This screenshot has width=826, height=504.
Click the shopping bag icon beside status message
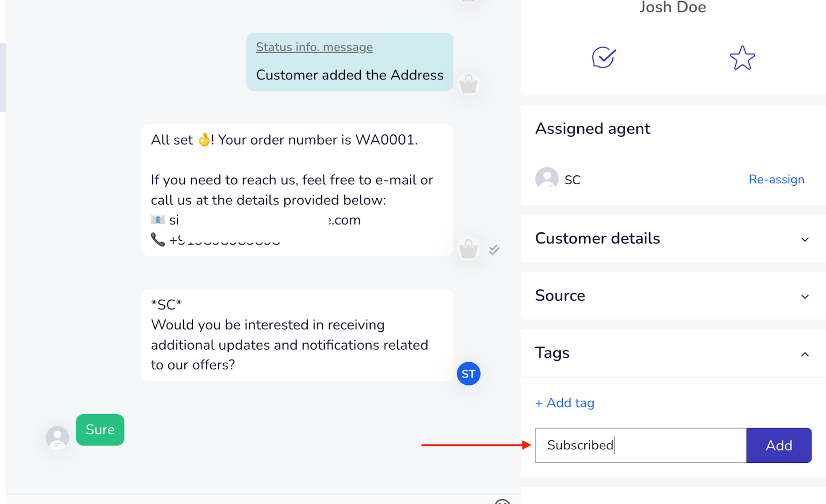click(469, 84)
